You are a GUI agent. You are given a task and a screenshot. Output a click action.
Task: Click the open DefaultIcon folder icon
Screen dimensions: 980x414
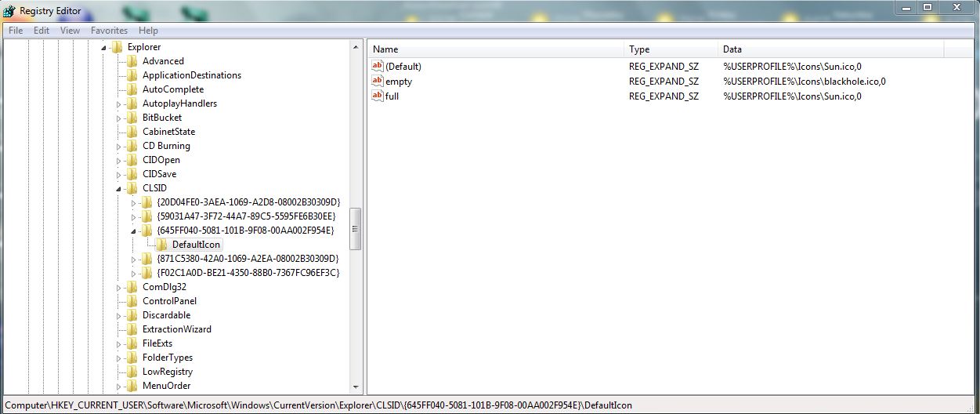click(162, 245)
